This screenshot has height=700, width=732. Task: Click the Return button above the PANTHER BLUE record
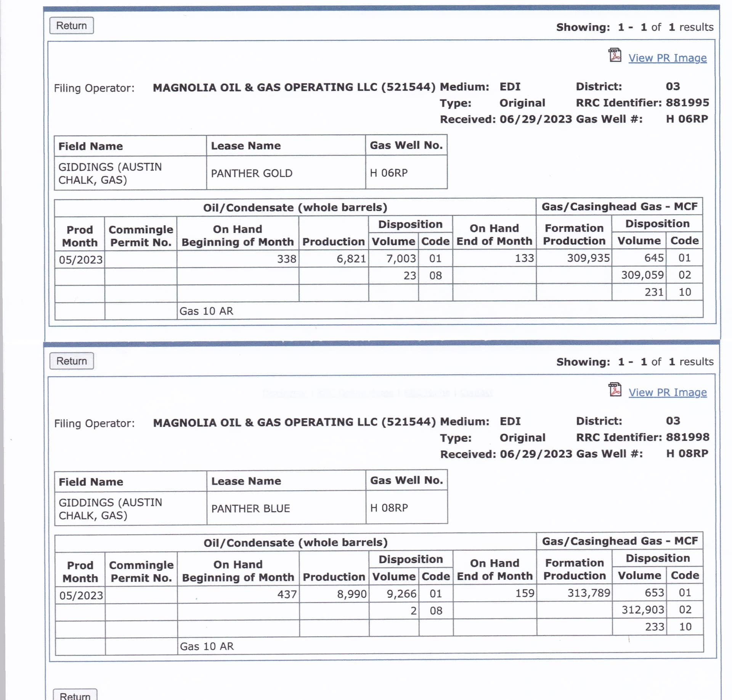[x=72, y=361]
